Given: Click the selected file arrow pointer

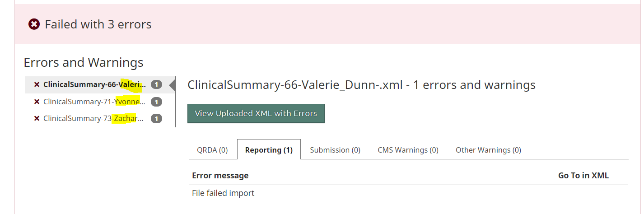Looking at the screenshot, I should 172,85.
